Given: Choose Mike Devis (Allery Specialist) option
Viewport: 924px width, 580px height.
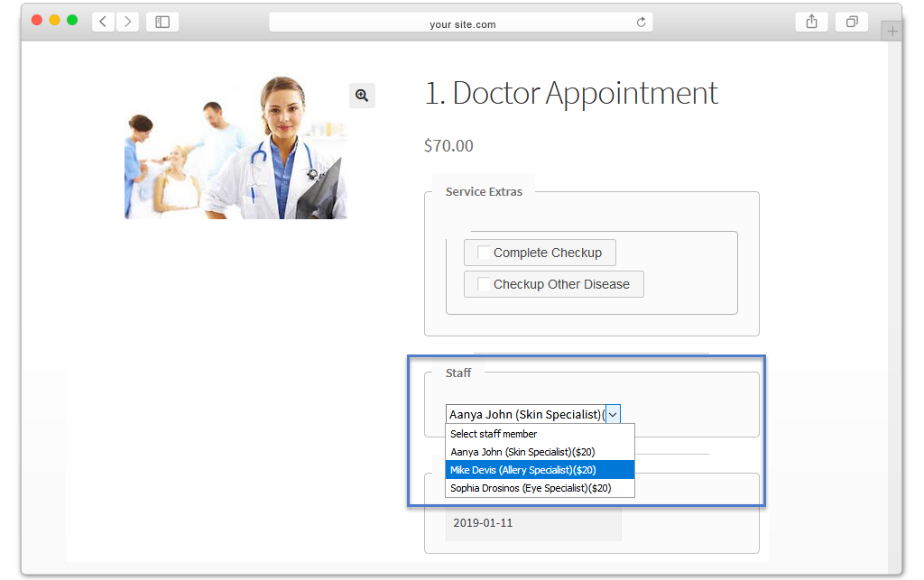Looking at the screenshot, I should (x=540, y=470).
